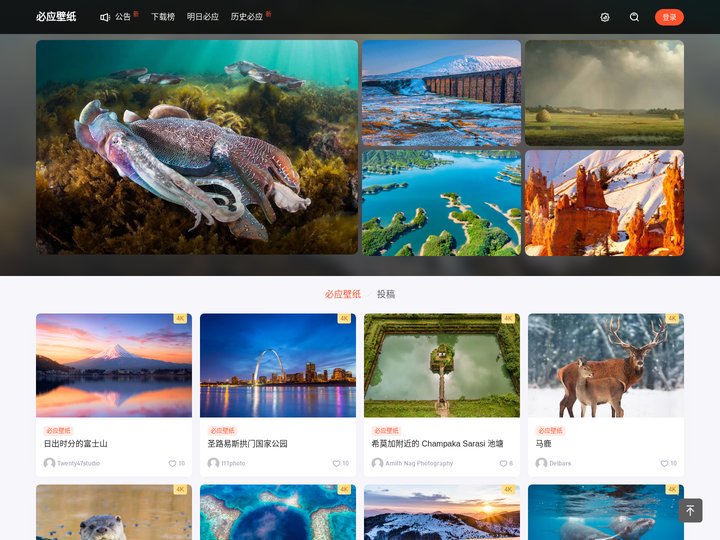Open the otter wallpaper in second row
The height and width of the screenshot is (540, 720).
click(114, 512)
